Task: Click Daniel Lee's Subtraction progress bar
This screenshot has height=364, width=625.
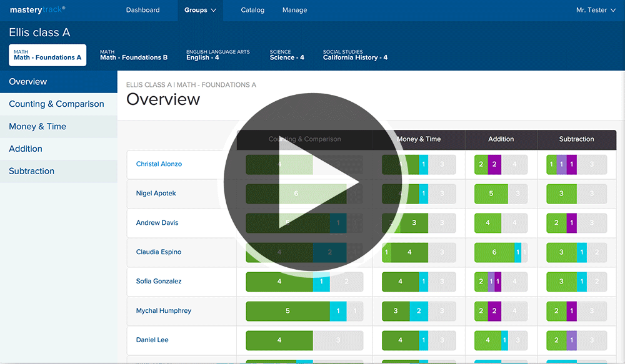Action: click(576, 340)
